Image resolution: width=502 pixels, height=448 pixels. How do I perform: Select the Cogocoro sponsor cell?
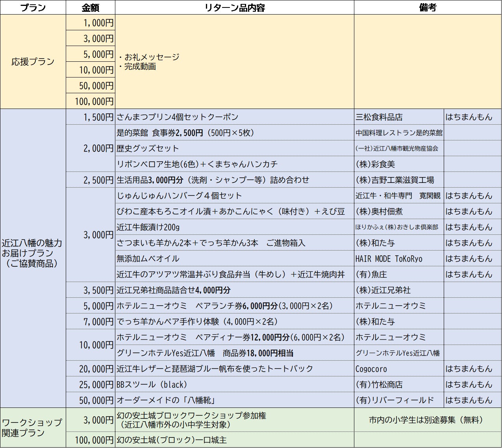click(371, 369)
